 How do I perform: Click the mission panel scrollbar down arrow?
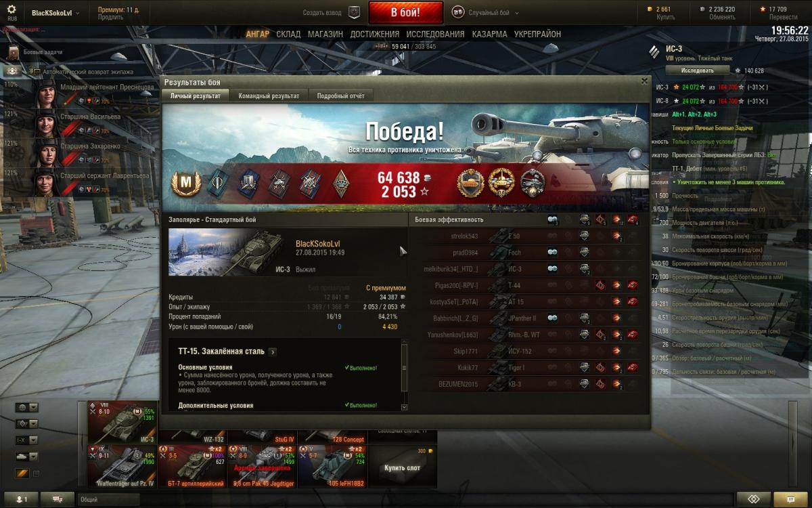pos(405,407)
